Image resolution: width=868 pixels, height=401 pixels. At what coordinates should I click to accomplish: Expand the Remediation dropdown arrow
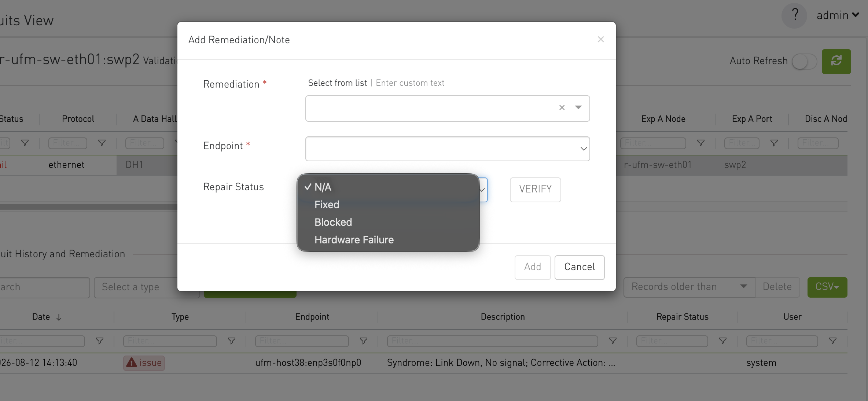pyautogui.click(x=578, y=107)
